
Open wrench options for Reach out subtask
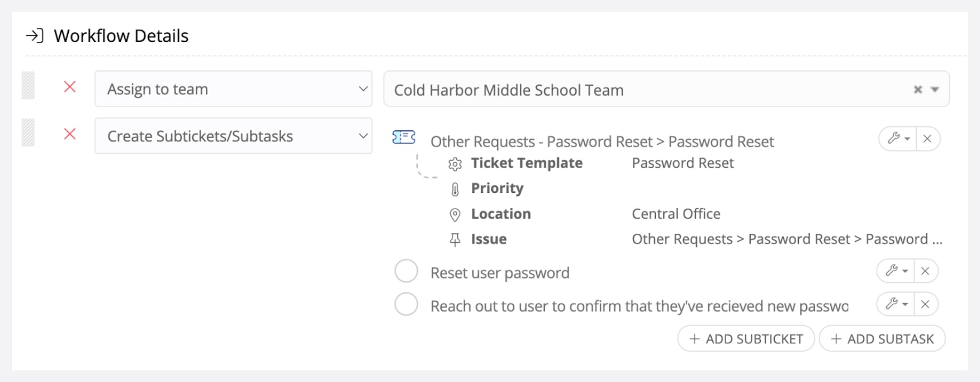[x=896, y=304]
